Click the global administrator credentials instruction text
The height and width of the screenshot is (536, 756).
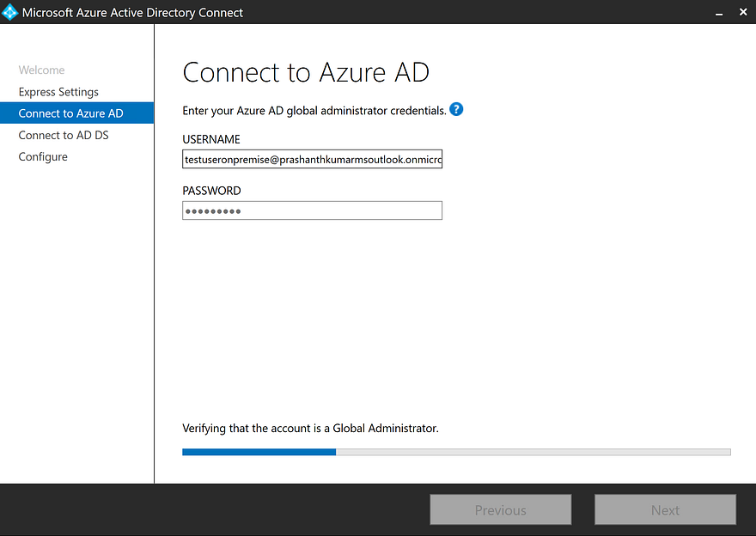(x=314, y=111)
